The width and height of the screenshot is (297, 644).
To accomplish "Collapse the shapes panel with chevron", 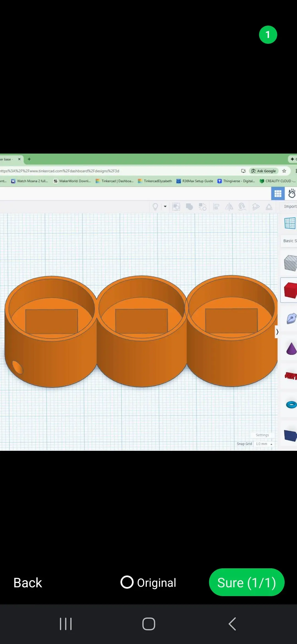I will tap(277, 332).
